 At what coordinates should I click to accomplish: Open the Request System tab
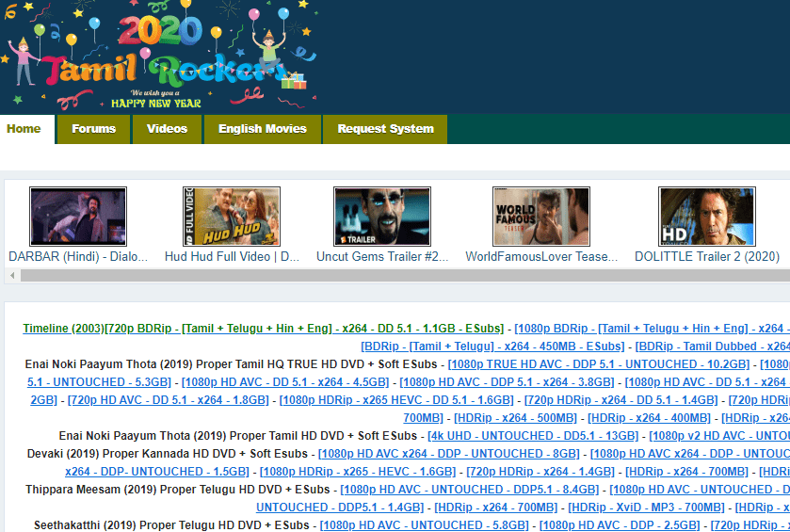(385, 129)
